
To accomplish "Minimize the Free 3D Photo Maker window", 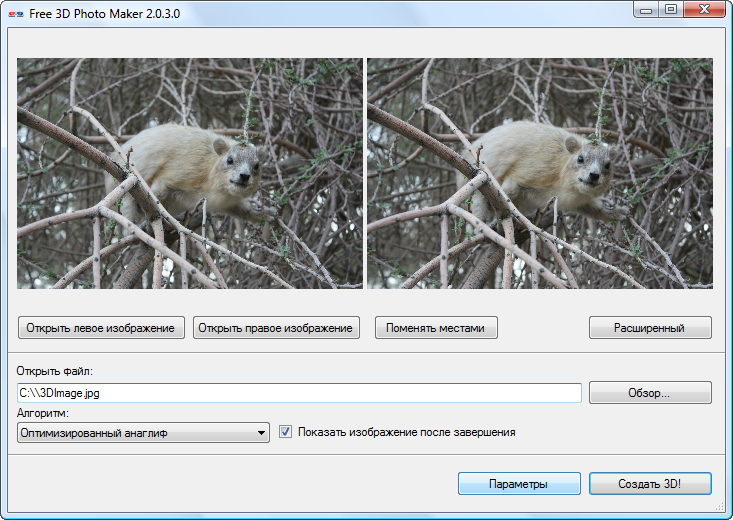I will [646, 10].
